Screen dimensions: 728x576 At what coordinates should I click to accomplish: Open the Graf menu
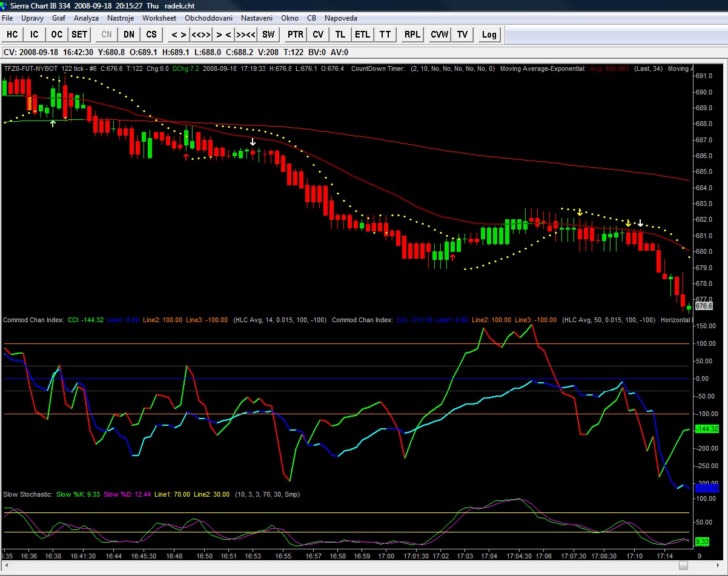point(59,18)
